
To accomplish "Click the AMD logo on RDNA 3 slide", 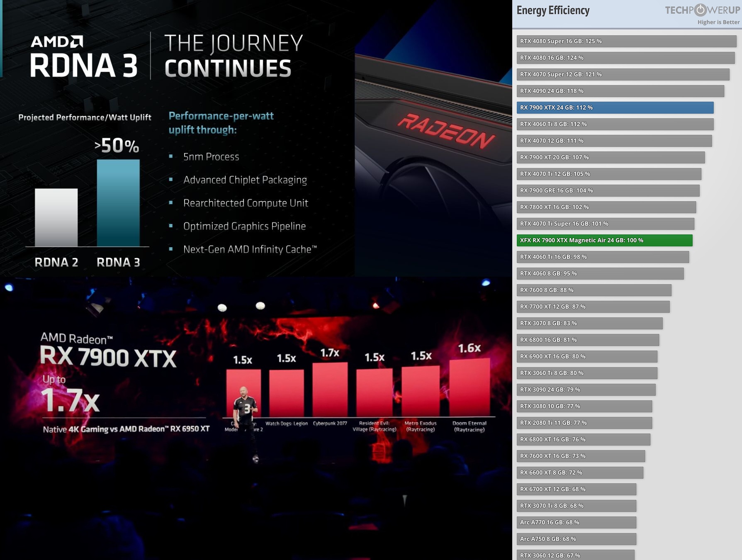I will click(57, 41).
